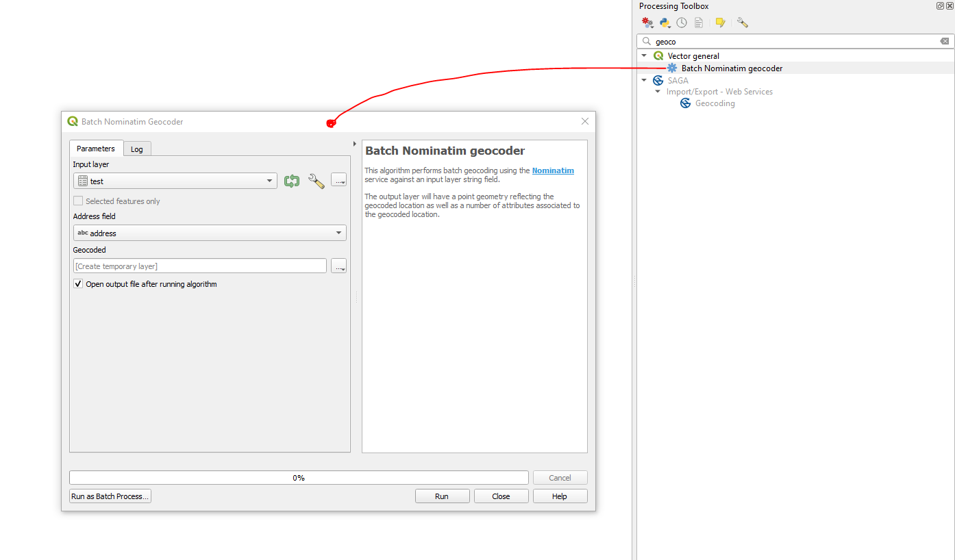Open Processing options wrench icon in toolbox
The width and height of the screenshot is (955, 560).
(743, 23)
